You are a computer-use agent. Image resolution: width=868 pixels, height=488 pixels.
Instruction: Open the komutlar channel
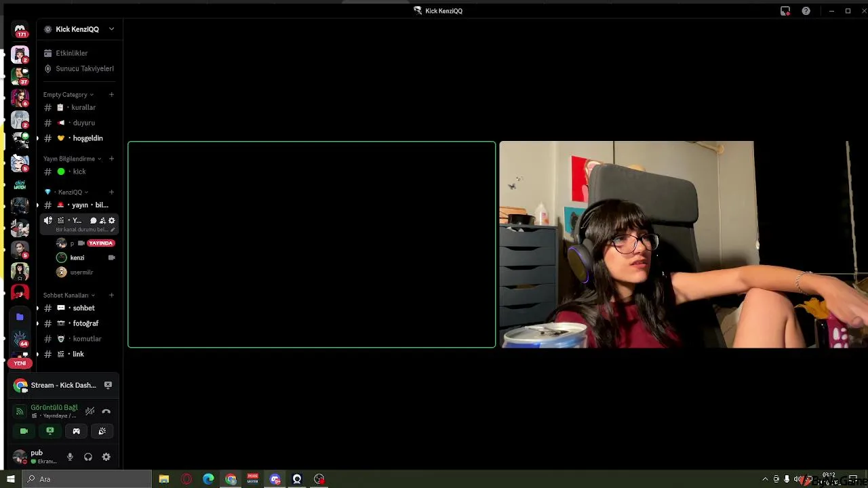[x=79, y=339]
